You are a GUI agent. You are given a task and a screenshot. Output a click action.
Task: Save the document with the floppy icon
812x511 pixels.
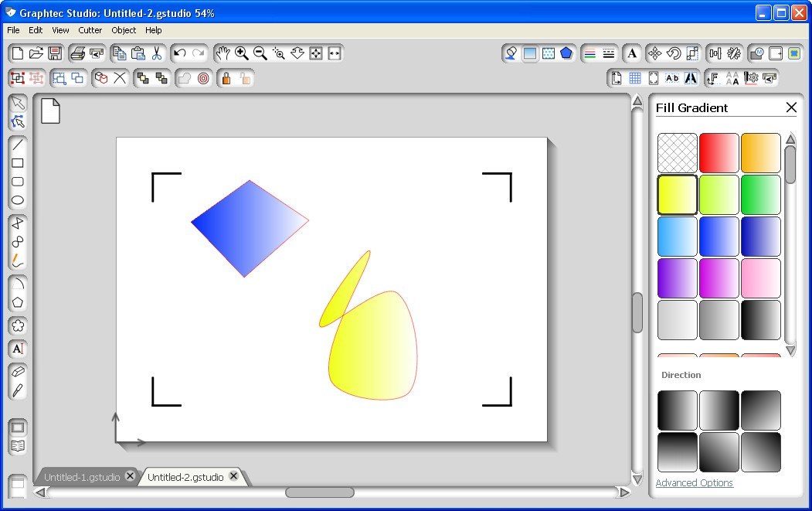click(x=54, y=53)
